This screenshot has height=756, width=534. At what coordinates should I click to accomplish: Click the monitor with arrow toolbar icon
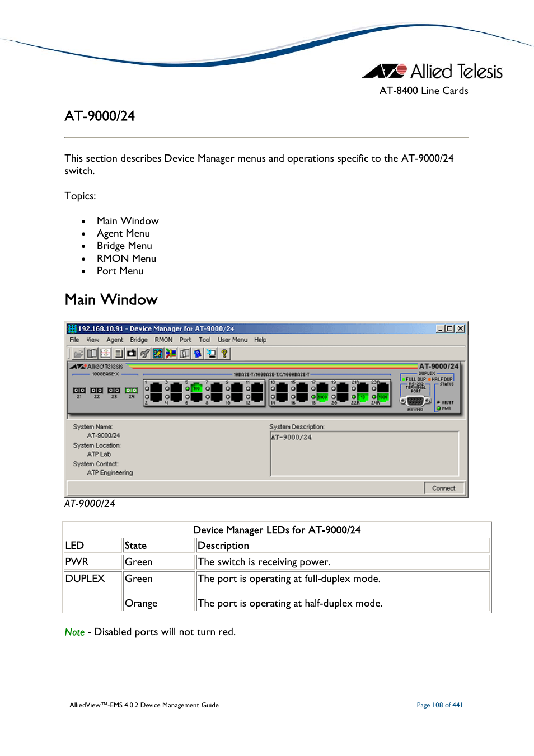[210, 354]
